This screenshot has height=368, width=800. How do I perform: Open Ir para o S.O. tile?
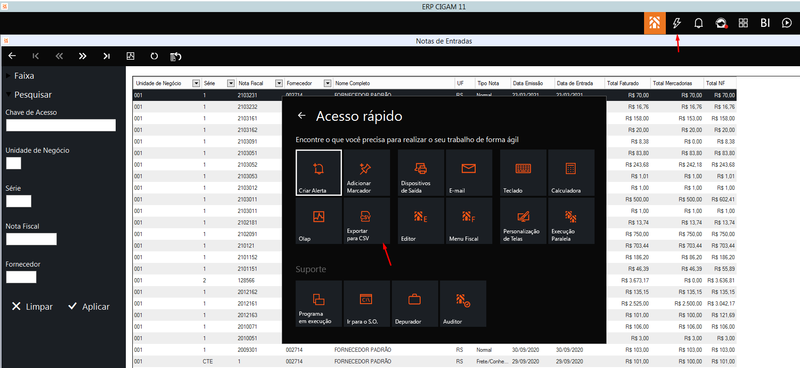pyautogui.click(x=367, y=304)
